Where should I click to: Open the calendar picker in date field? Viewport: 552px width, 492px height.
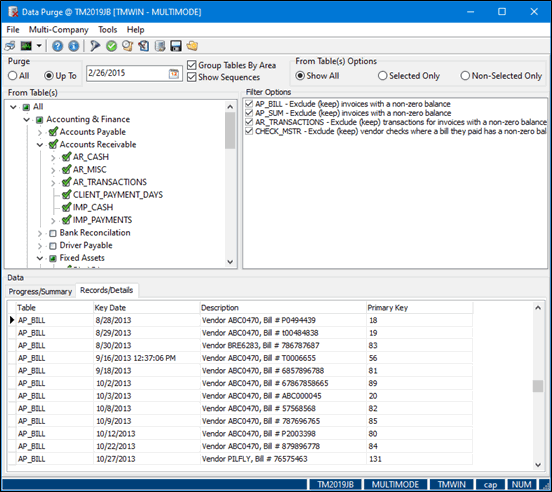click(174, 74)
